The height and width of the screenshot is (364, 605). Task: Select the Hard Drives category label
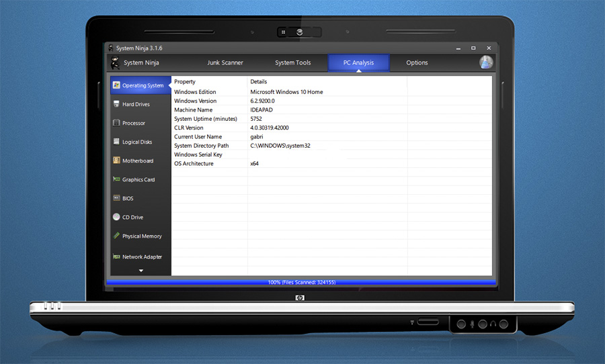[136, 104]
